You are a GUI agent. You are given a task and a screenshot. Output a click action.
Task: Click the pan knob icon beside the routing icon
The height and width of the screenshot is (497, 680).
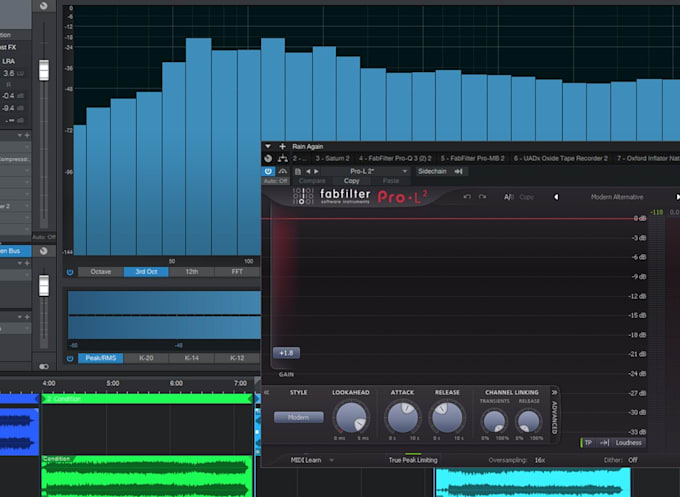pos(268,158)
